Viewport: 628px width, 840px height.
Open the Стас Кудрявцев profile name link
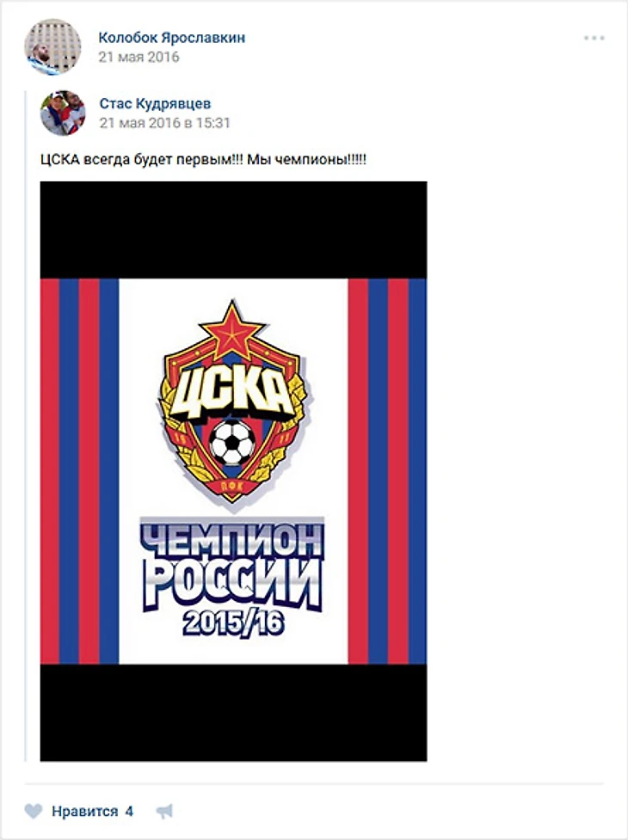pyautogui.click(x=155, y=103)
